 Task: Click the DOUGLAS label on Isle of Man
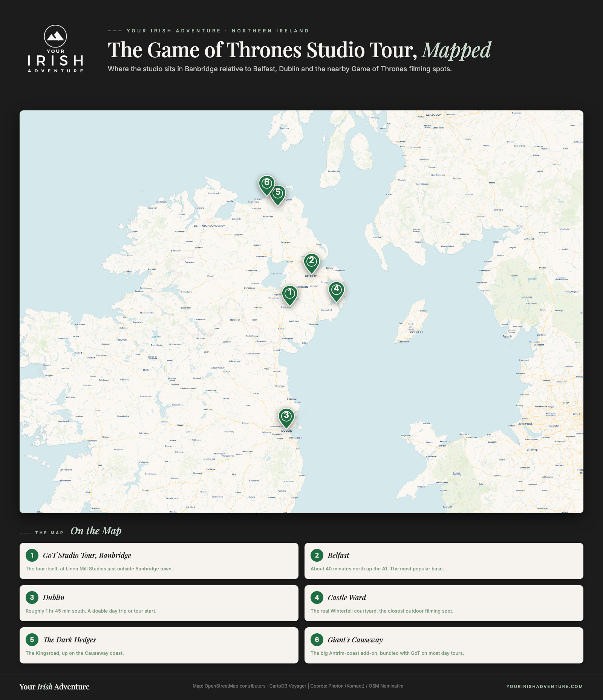coord(416,332)
